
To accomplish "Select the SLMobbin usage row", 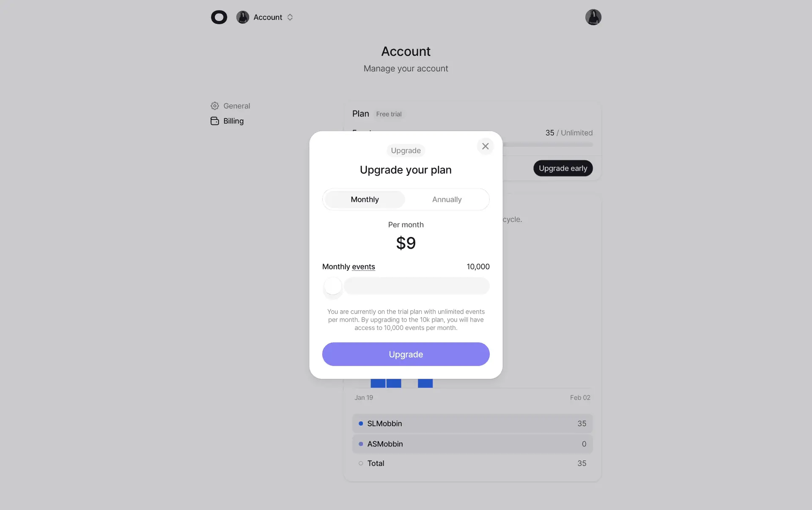I will pyautogui.click(x=472, y=424).
